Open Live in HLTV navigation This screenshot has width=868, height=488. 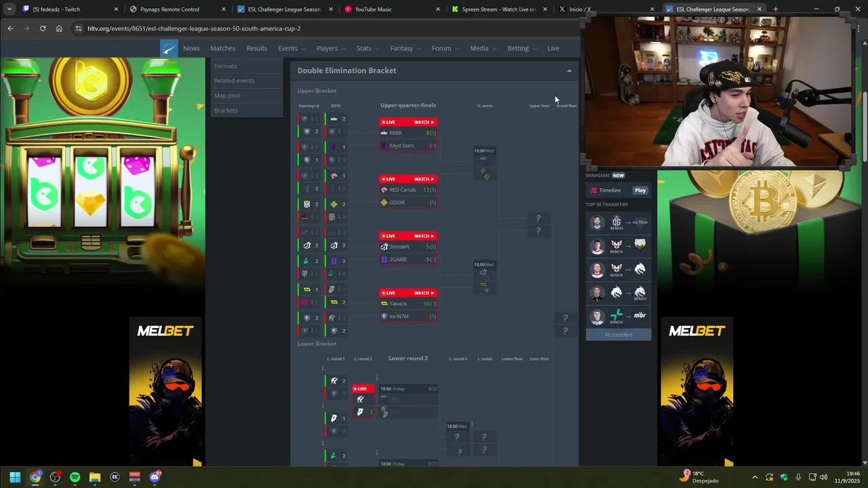(x=553, y=48)
